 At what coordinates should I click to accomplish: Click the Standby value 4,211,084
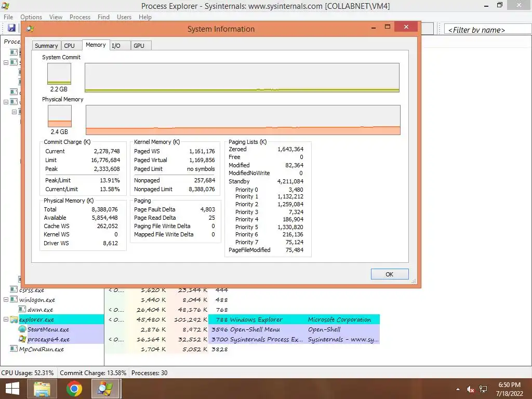(290, 181)
